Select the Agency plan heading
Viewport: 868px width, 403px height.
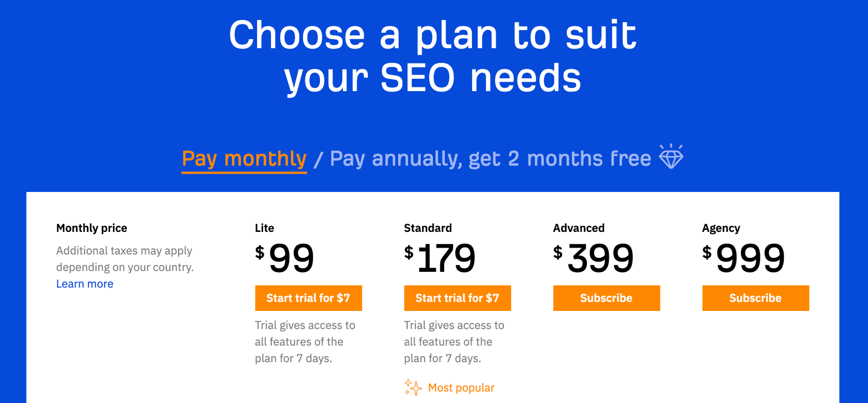tap(720, 228)
